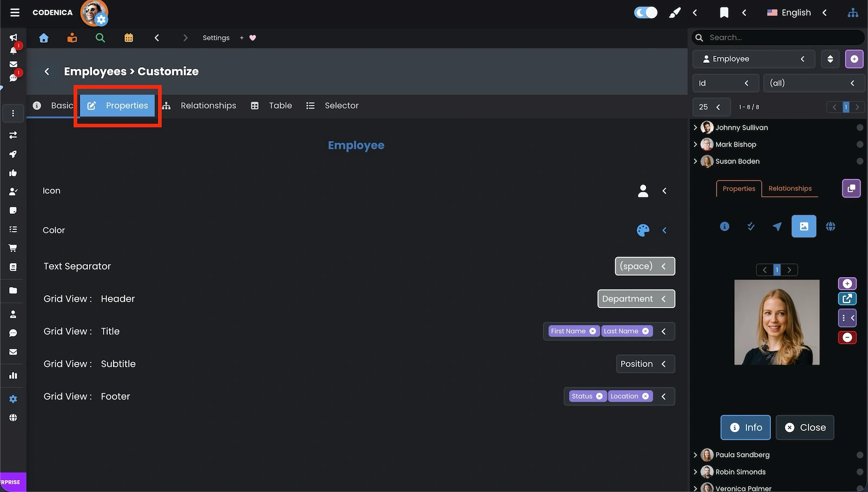
Task: Open the Color palette picker
Action: (x=642, y=230)
